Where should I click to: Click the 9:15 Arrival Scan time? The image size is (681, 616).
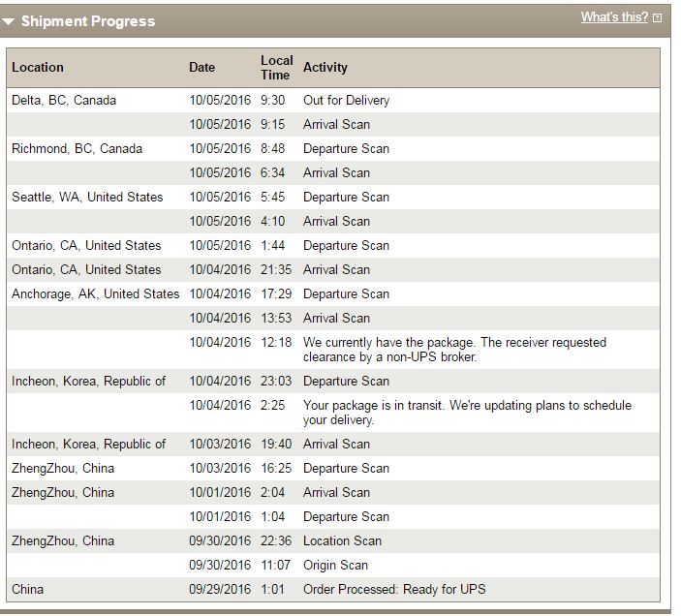click(x=273, y=125)
